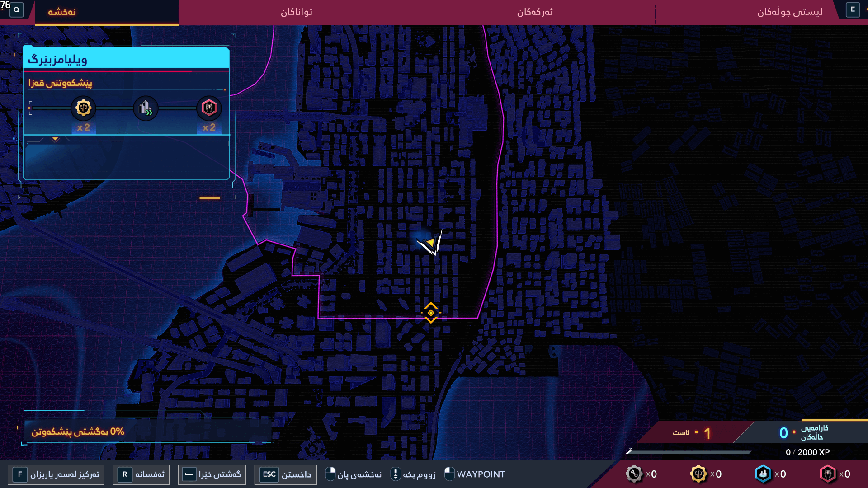
Task: Close the map using داخستن ESC
Action: (285, 474)
